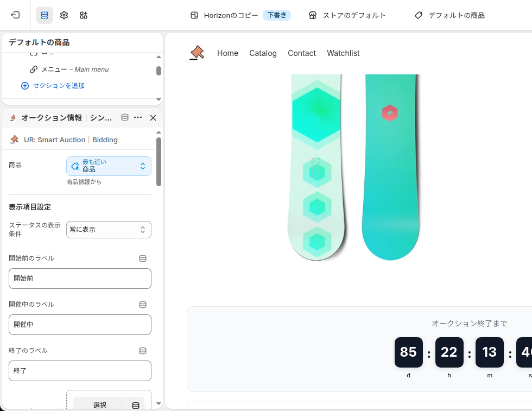
Task: Connect dynamic source for 開始前のラベル
Action: click(143, 258)
